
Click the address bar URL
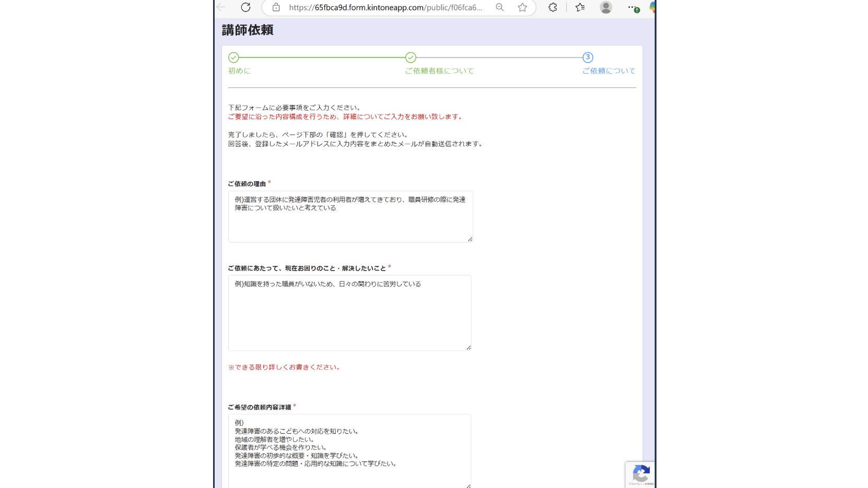coord(385,7)
